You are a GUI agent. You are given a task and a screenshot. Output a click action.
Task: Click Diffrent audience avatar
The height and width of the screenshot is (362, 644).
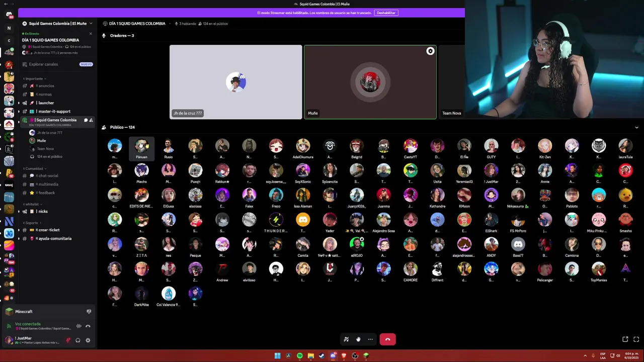pos(437,269)
